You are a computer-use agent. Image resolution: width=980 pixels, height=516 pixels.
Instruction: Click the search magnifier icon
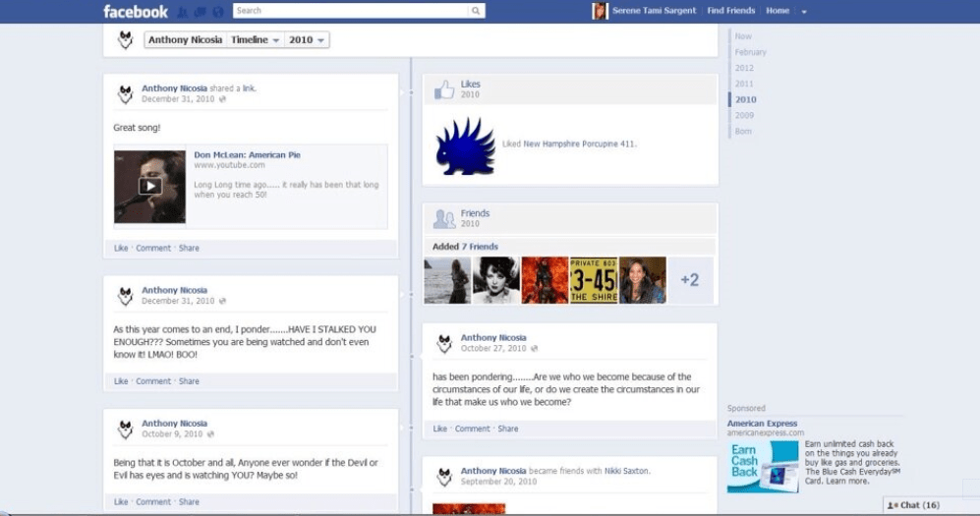(476, 12)
